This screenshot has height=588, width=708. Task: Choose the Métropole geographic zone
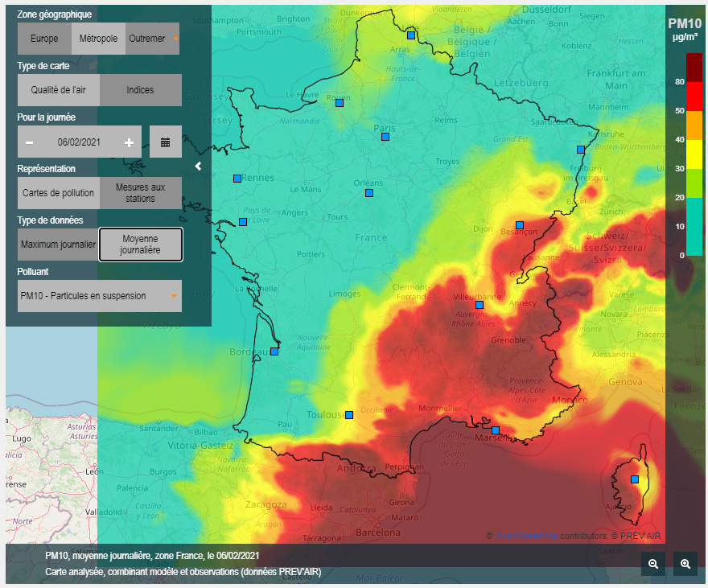pyautogui.click(x=98, y=39)
